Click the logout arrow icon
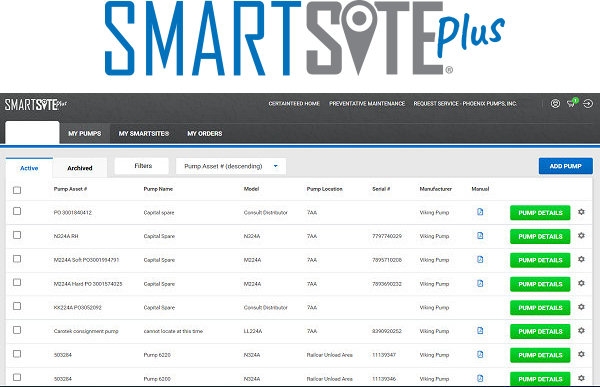600x387 pixels. tap(588, 103)
